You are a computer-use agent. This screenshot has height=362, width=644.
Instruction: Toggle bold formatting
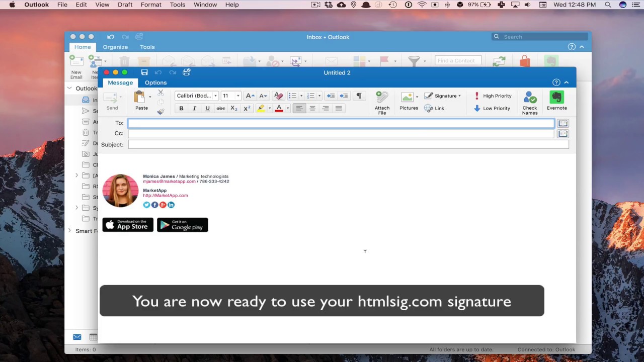[181, 108]
